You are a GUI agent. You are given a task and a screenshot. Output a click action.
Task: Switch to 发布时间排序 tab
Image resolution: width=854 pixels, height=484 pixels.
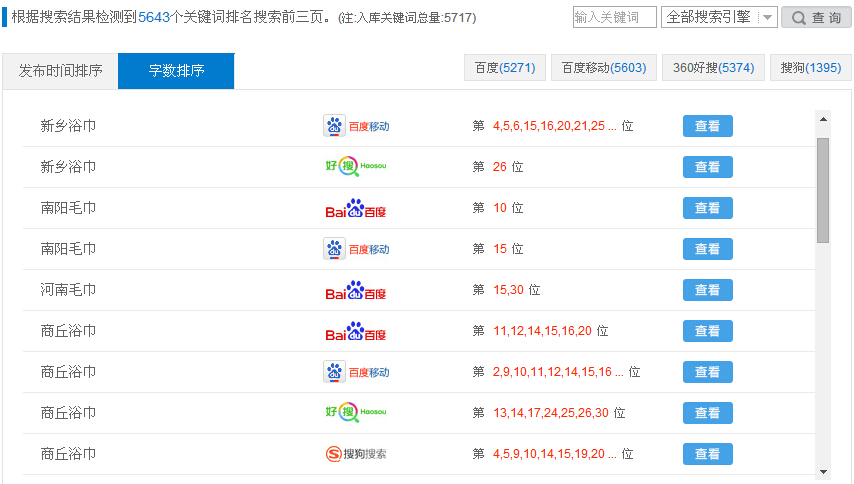pos(60,71)
